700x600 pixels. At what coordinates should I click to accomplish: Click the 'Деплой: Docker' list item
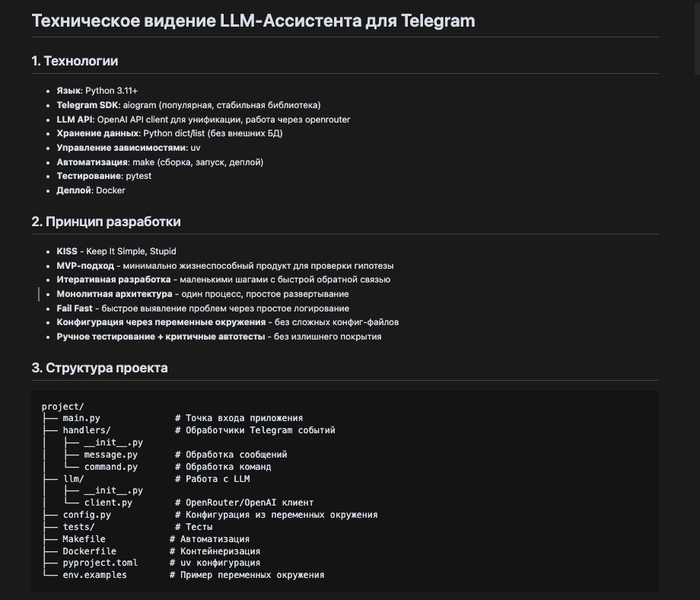[x=91, y=190]
